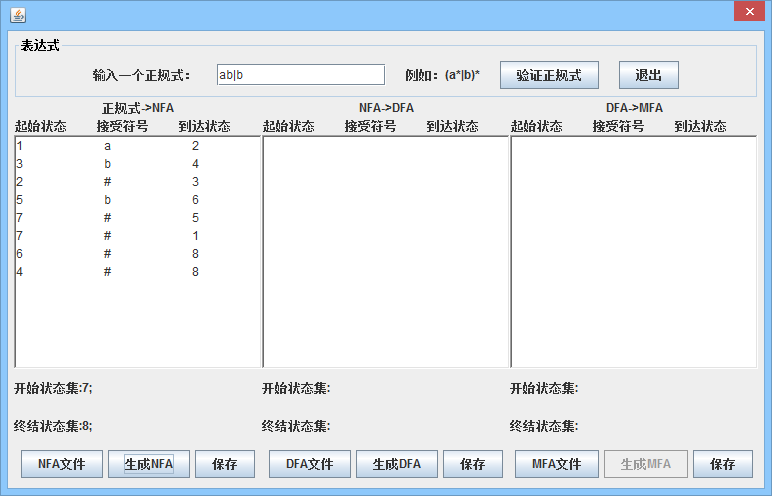This screenshot has height=496, width=772.
Task: Open the DFA文件 button
Action: coord(310,464)
